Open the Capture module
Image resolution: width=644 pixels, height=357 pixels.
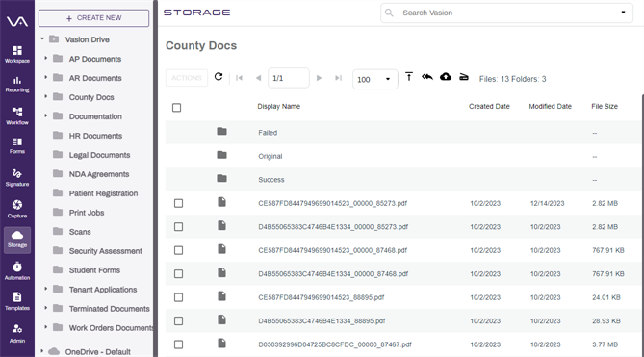point(17,209)
